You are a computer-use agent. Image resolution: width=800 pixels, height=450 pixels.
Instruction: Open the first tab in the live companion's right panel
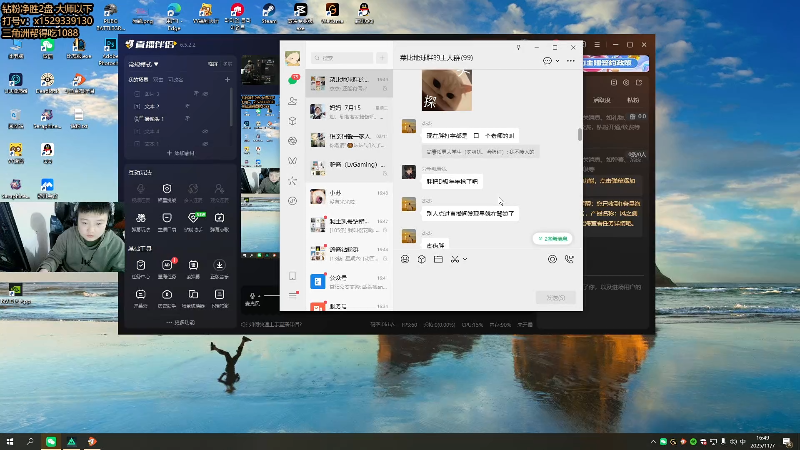click(x=602, y=100)
